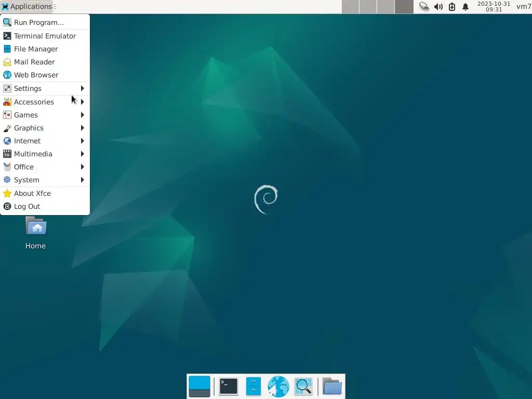Launch Terminal Emulator from menu

[x=45, y=36]
